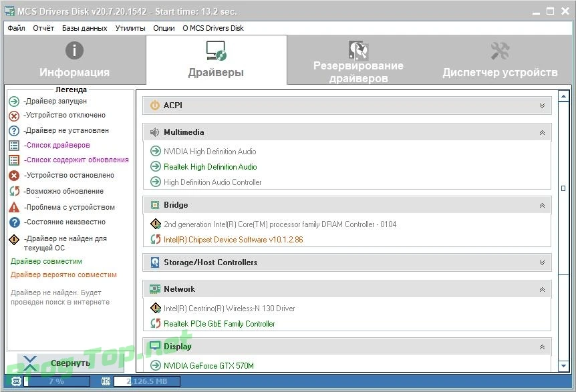The width and height of the screenshot is (576, 392).
Task: Click the Bridge chip icon
Action: (x=155, y=205)
